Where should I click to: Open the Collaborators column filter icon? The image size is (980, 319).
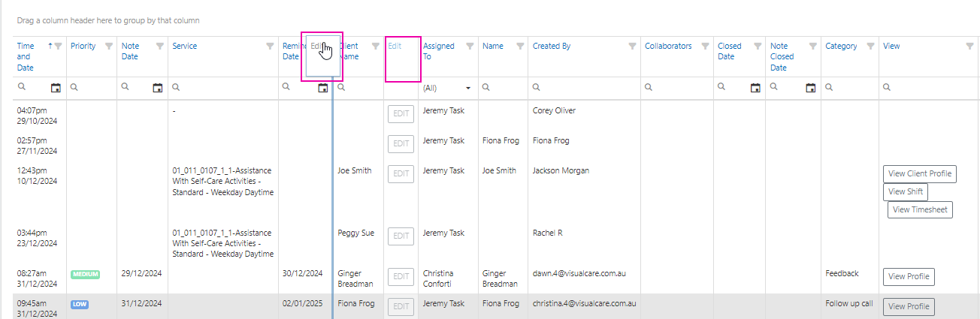coord(705,46)
